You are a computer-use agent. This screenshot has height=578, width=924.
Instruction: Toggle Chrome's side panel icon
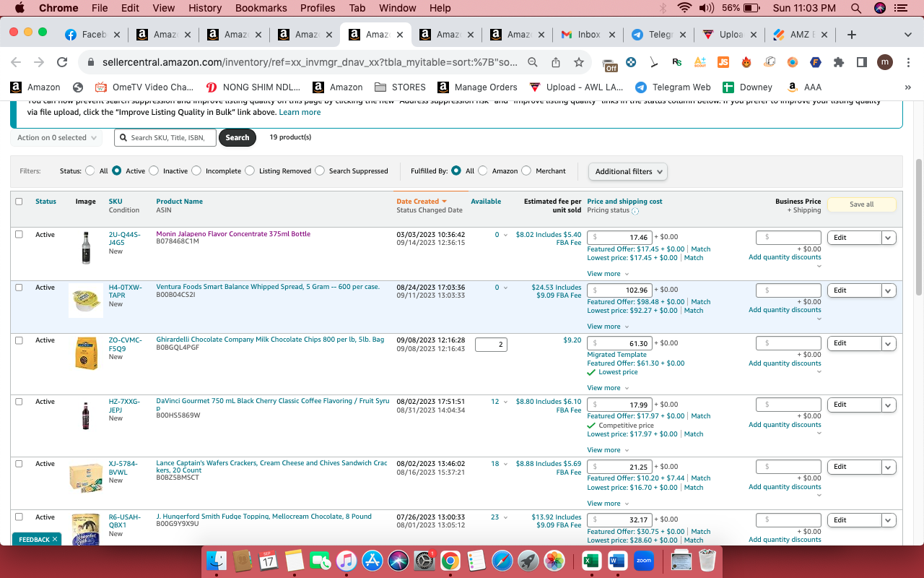(x=862, y=62)
